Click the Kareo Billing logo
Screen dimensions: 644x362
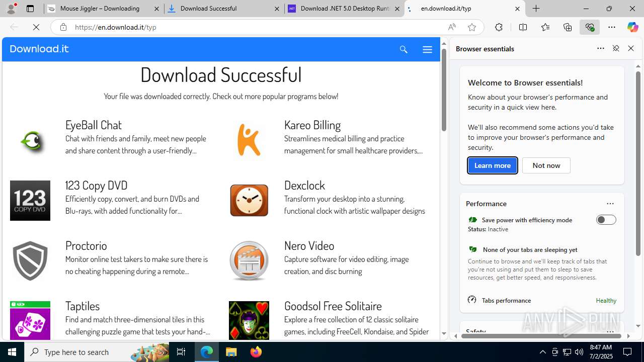coord(249,140)
